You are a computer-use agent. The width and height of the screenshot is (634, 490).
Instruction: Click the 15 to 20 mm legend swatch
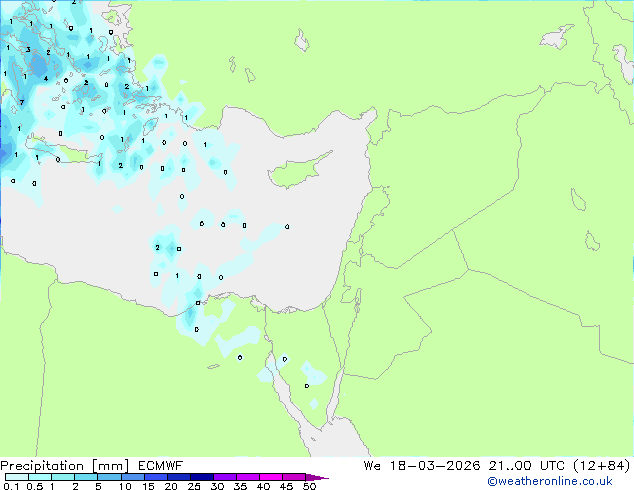155,477
